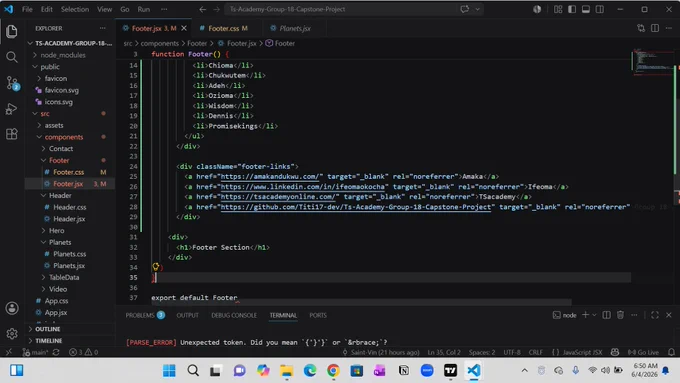Open the Copilot chat icon in title bar

tap(464, 9)
